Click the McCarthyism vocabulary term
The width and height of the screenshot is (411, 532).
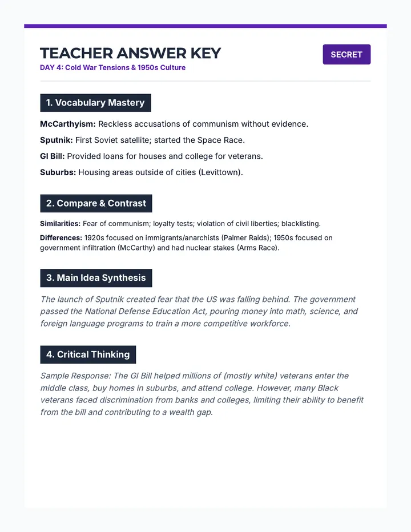point(68,124)
